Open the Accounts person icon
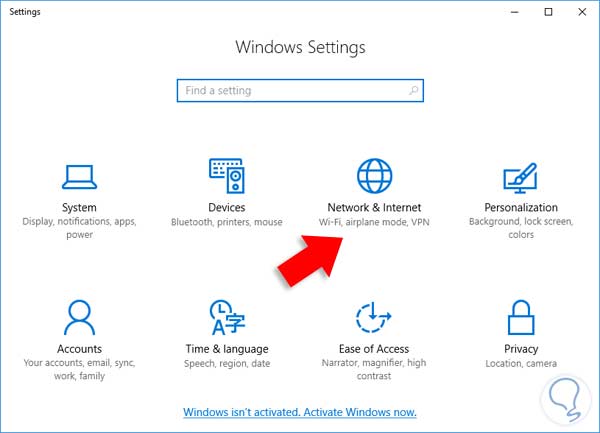 [x=79, y=317]
